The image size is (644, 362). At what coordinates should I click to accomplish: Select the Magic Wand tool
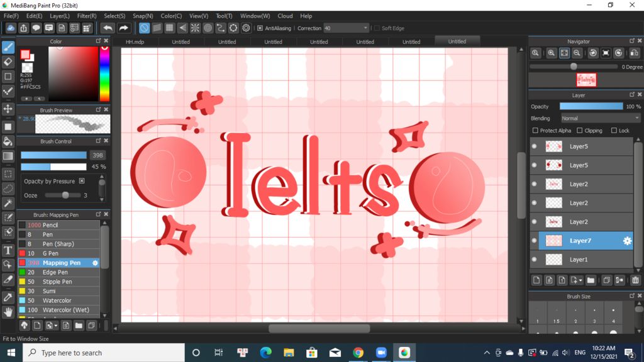8,203
